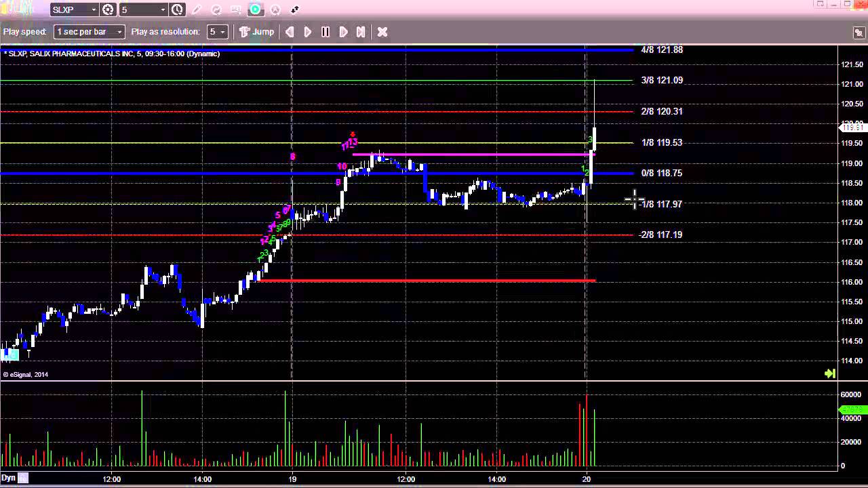Click the 20 date label on time axis
Screen dimensions: 868x488
click(587, 479)
